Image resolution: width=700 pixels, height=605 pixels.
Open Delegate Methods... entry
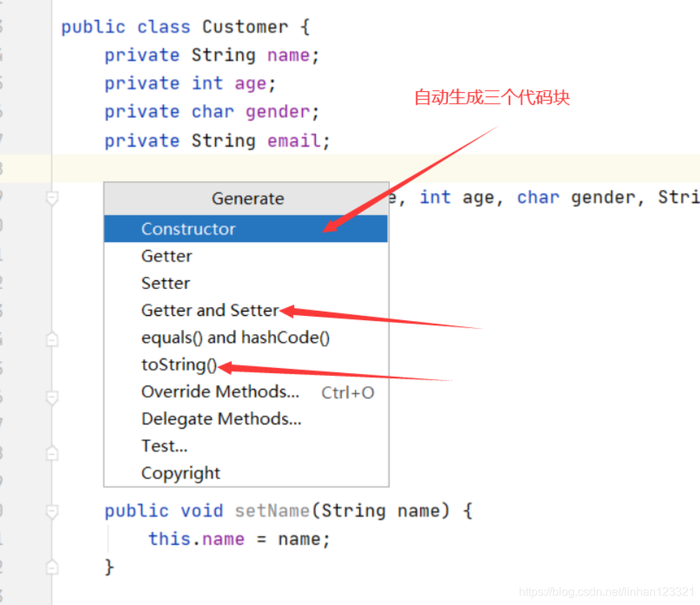(x=246, y=419)
